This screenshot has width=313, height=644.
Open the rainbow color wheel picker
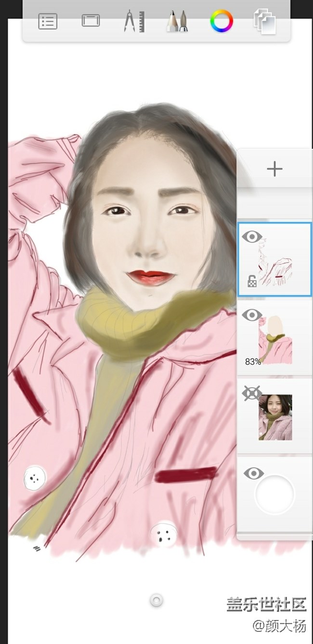pos(222,21)
